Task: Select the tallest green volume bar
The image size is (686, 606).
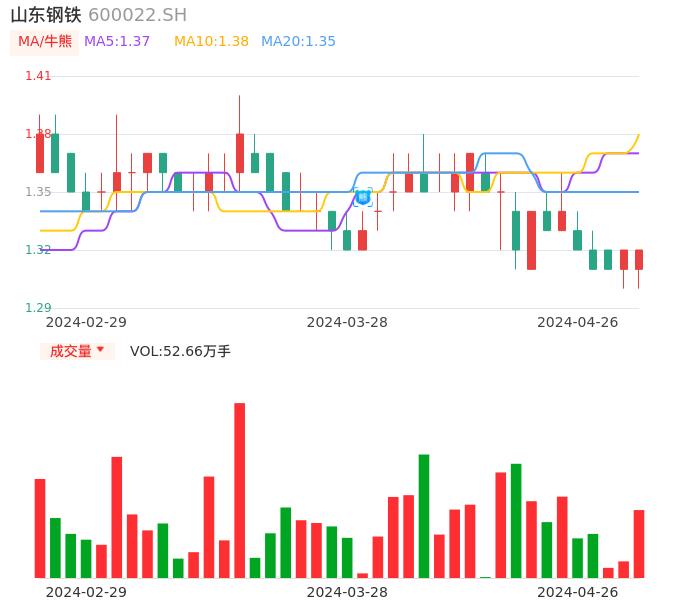Action: [x=424, y=515]
